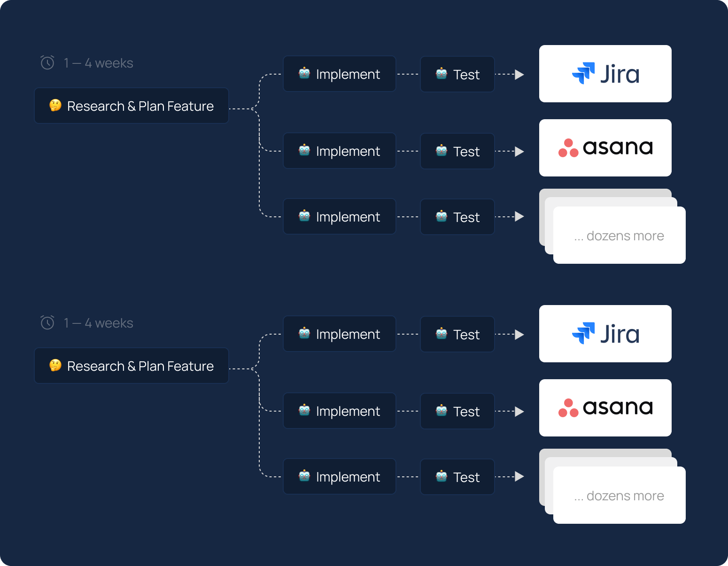The height and width of the screenshot is (566, 728).
Task: Click the Jira wordmark in the upper flow
Action: pyautogui.click(x=620, y=74)
